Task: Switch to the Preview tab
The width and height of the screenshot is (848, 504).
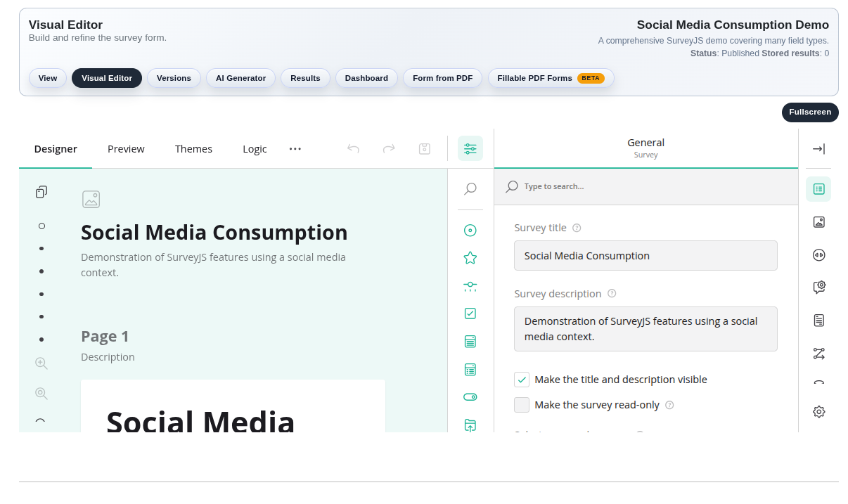Action: [126, 148]
